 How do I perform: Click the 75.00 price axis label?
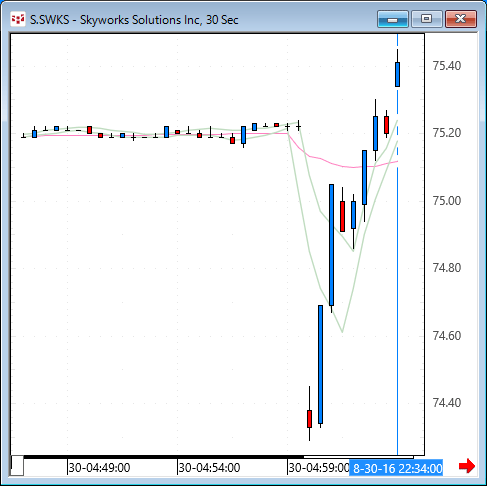point(447,201)
